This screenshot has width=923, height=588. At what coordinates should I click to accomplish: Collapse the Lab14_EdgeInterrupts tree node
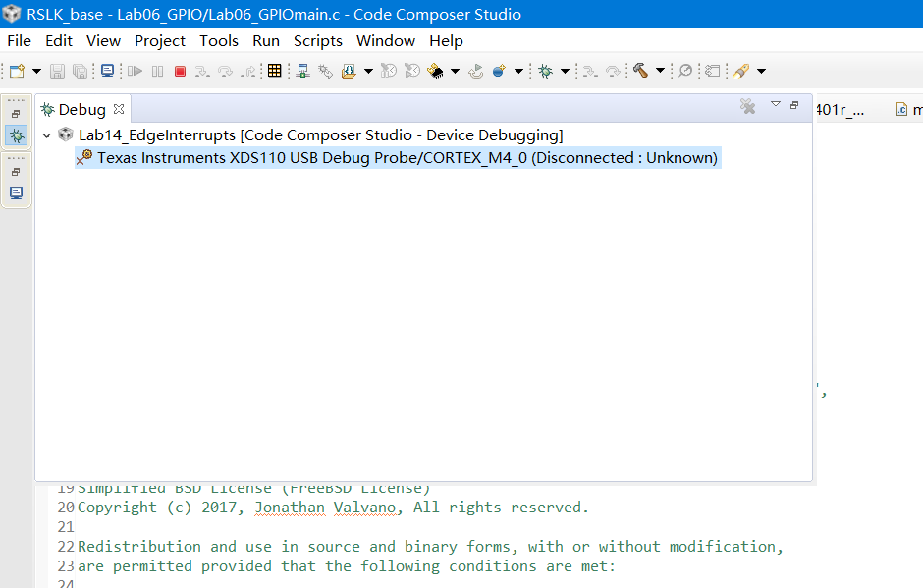[x=46, y=135]
